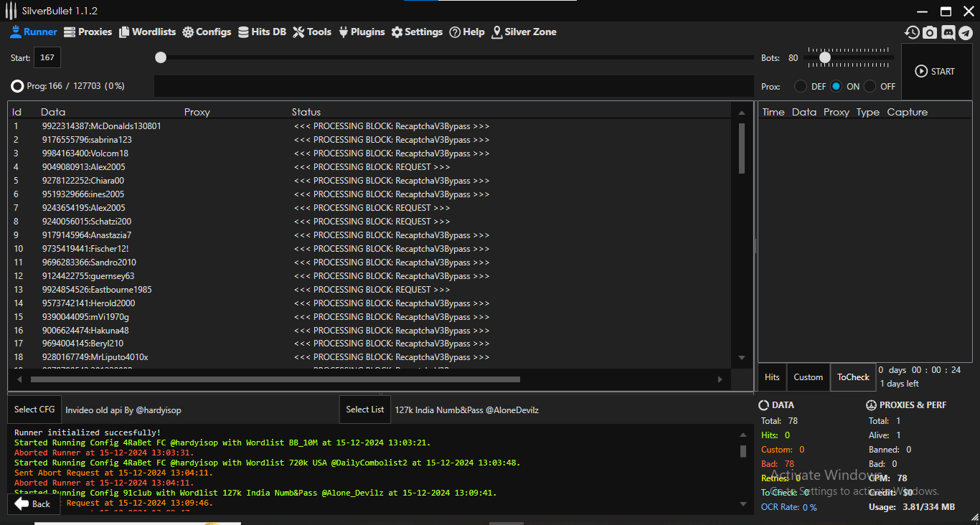Open the Discord link icon

tap(948, 32)
